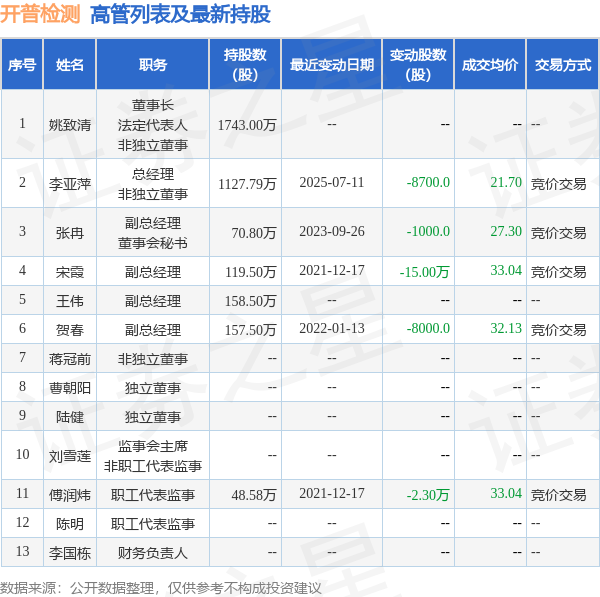Click 副总经理 in 王伟's row
Screen dimensions: 600x597
pyautogui.click(x=153, y=301)
